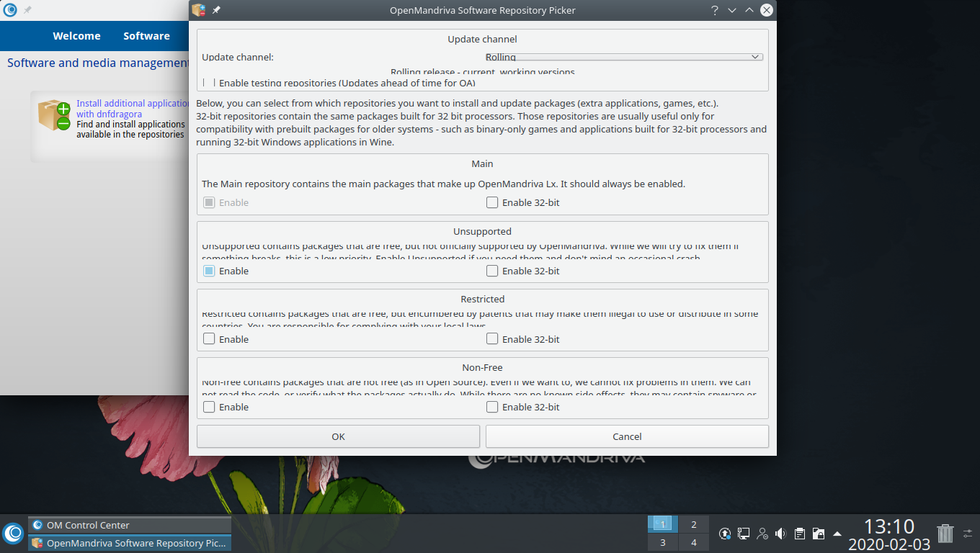Confirm with the OK button

coord(338,436)
